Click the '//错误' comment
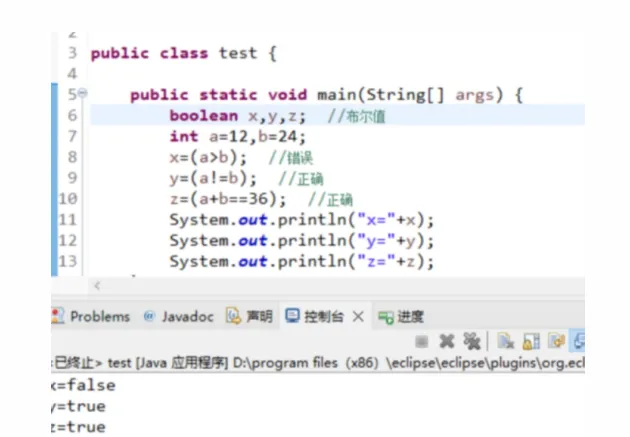This screenshot has width=630, height=437. [x=290, y=158]
